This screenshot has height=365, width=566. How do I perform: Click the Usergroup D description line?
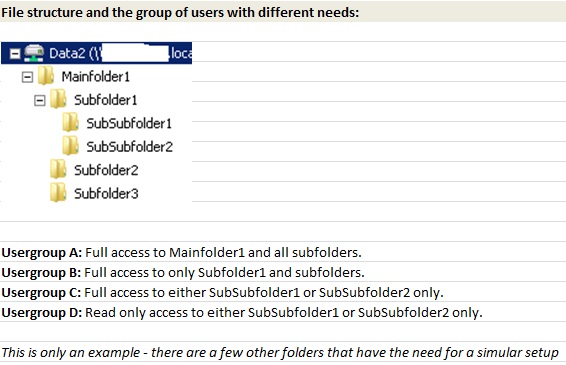click(242, 312)
